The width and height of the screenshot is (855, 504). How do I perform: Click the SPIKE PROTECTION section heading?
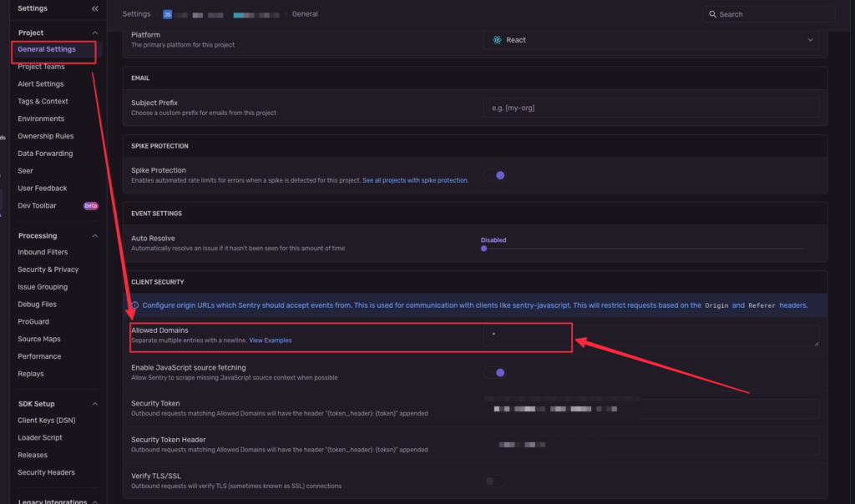(x=159, y=146)
